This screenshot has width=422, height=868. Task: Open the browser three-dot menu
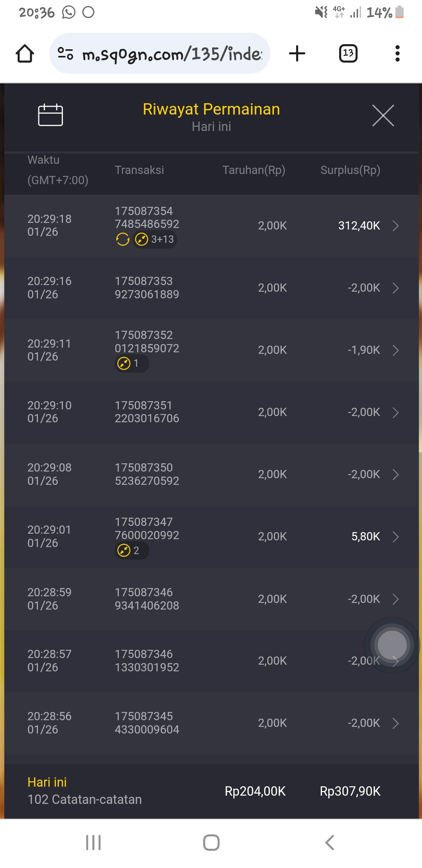397,54
